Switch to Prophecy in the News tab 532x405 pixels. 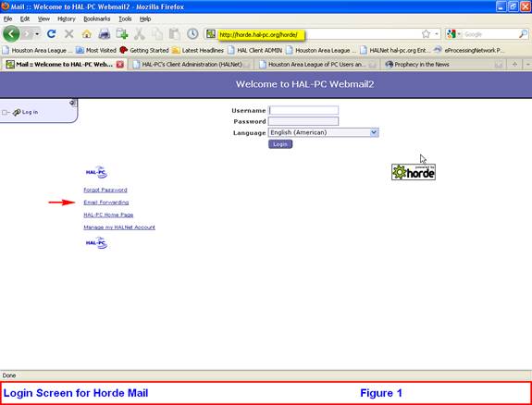[x=444, y=65]
